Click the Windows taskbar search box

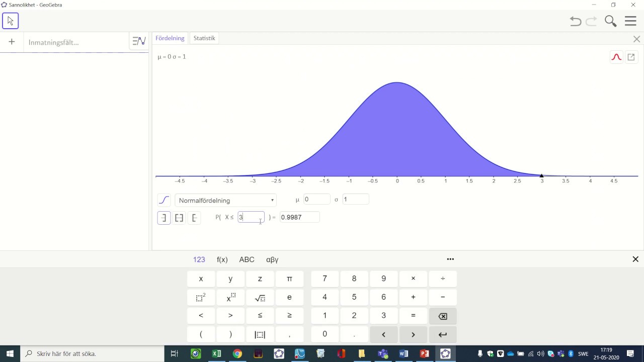(92, 353)
